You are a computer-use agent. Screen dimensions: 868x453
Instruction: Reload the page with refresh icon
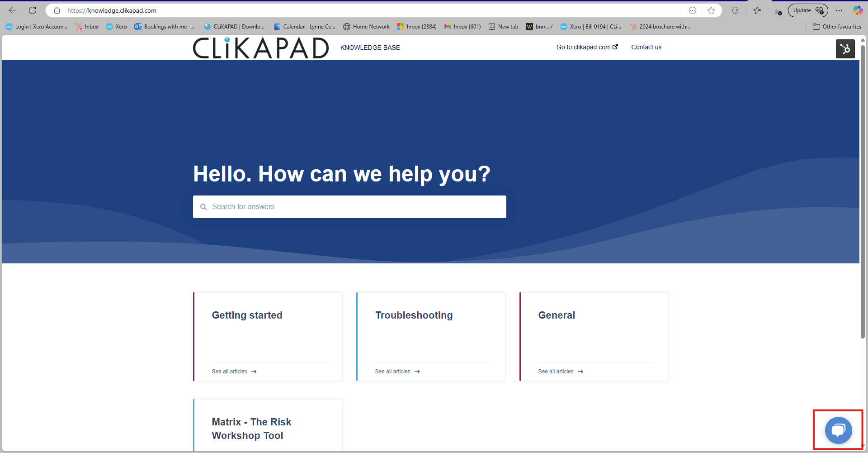pyautogui.click(x=33, y=10)
